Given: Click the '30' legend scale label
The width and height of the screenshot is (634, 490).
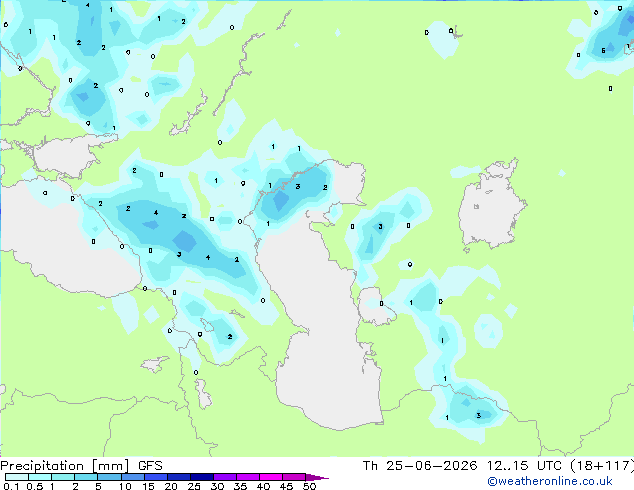Looking at the screenshot, I should 217,486.
